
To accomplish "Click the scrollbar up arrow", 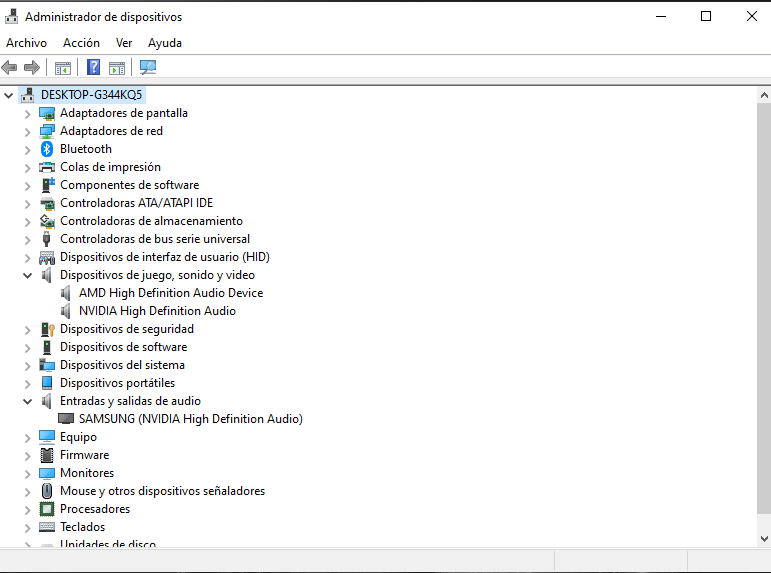I will pos(764,95).
